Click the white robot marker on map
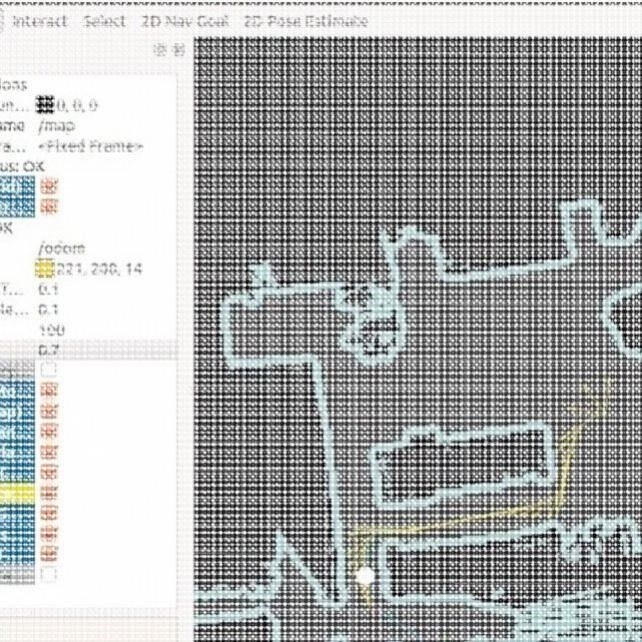This screenshot has height=642, width=642. tap(364, 575)
